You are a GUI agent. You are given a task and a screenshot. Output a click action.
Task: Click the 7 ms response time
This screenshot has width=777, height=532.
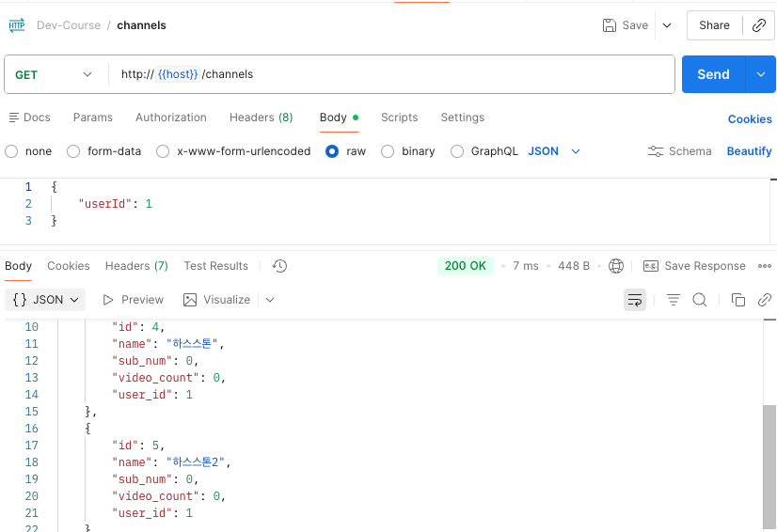(x=525, y=266)
